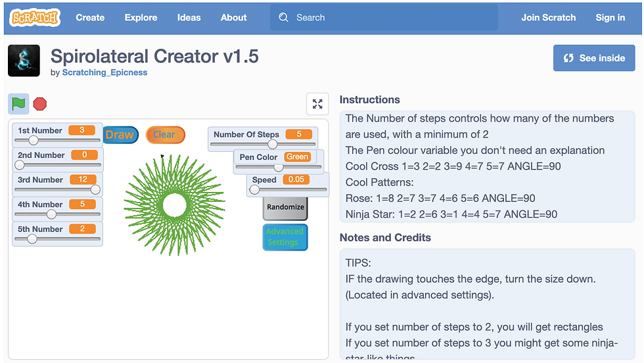Click the 1st Number slider handle
This screenshot has width=644, height=363.
point(34,140)
